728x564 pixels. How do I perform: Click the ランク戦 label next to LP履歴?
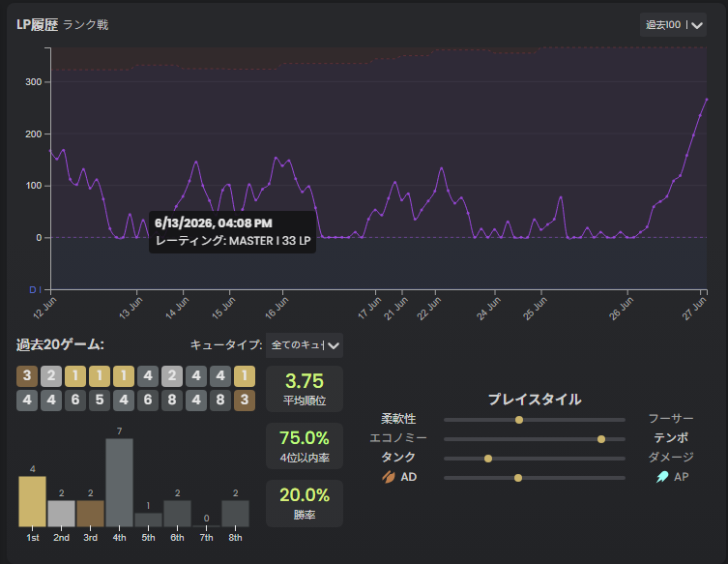(x=85, y=24)
